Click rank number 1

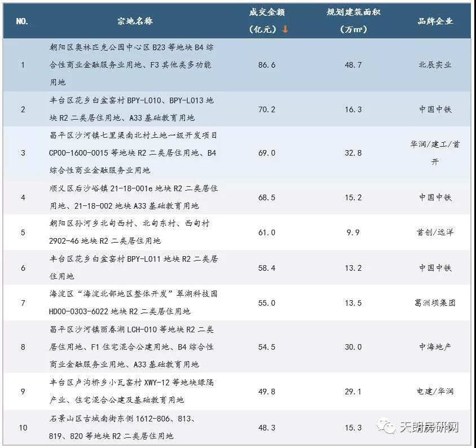point(23,65)
